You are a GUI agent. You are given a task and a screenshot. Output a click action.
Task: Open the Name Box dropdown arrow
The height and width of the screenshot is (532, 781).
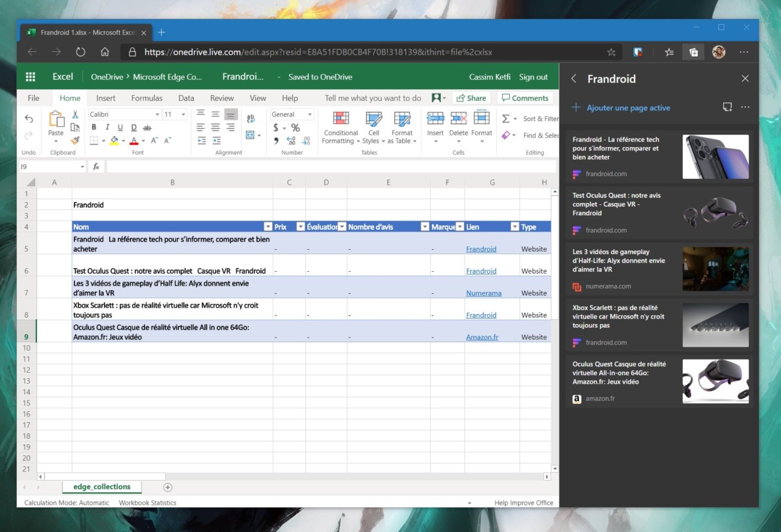coord(82,167)
